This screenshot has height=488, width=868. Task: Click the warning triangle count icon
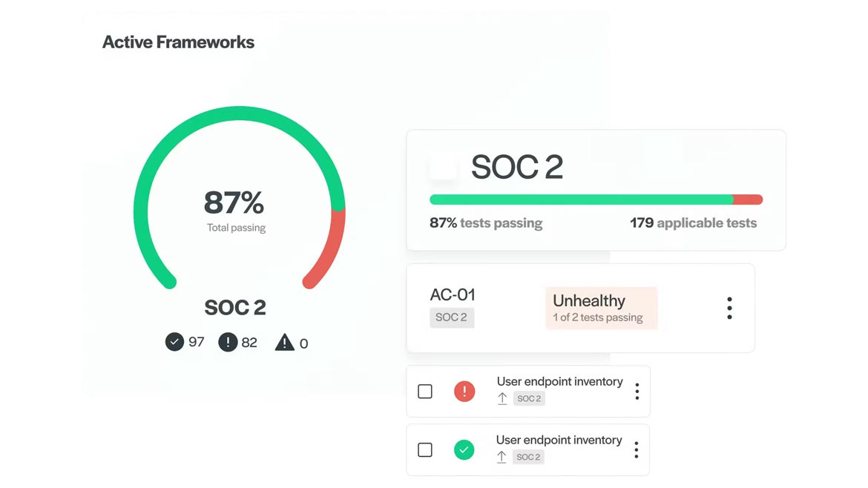pyautogui.click(x=284, y=343)
